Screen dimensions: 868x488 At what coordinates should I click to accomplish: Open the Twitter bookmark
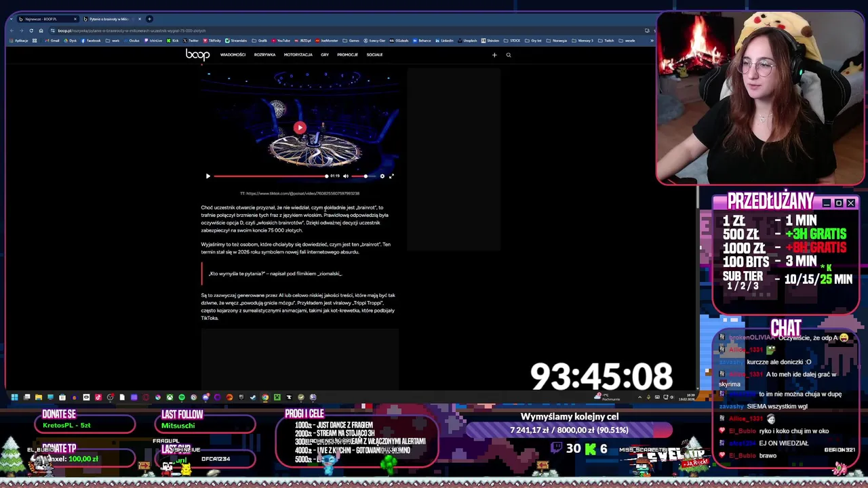191,41
